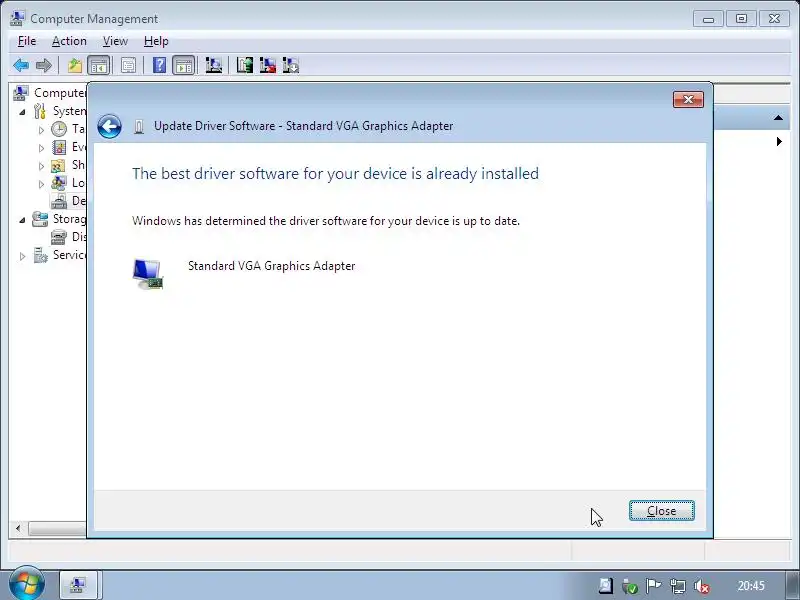Click the first tray icon with disk image

click(x=606, y=586)
